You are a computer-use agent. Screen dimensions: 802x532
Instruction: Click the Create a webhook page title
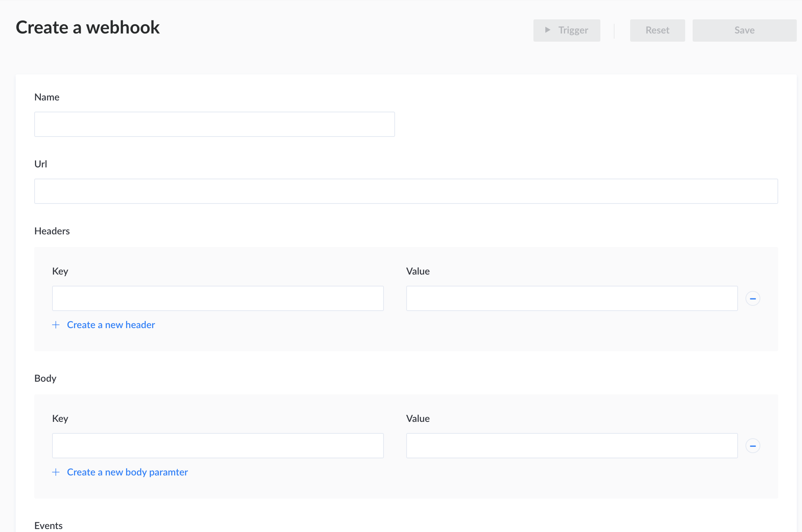[88, 28]
